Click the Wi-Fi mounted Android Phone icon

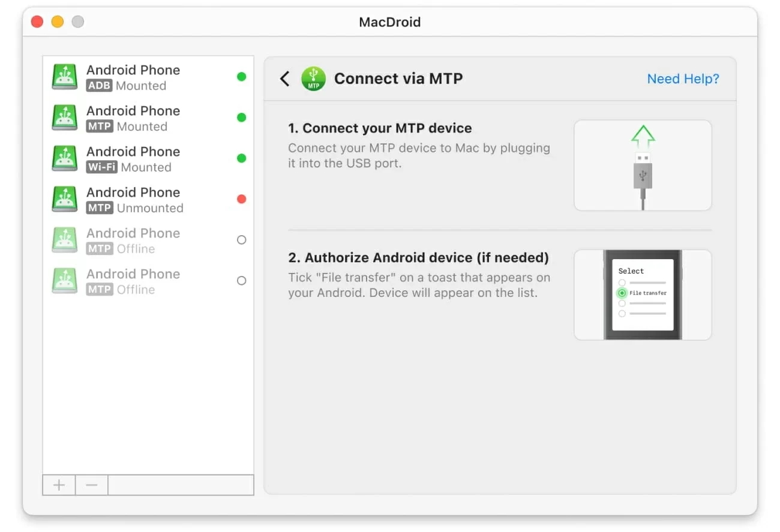coord(64,158)
